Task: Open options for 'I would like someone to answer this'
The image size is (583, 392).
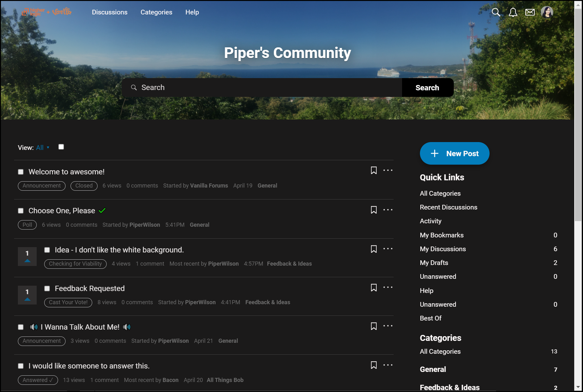Action: pos(388,365)
